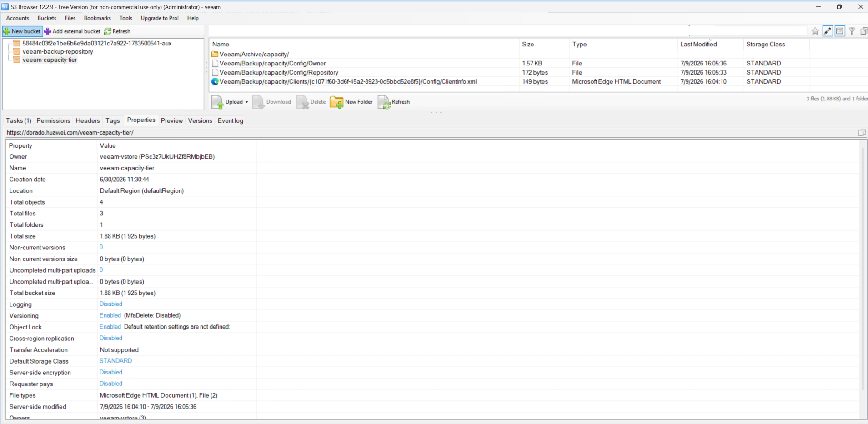
Task: Click the Uncompleted multi-part uploads 0 link
Action: [x=101, y=270]
